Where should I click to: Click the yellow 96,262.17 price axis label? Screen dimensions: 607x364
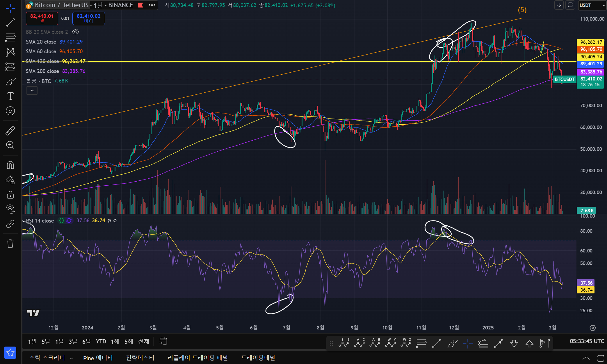(590, 42)
